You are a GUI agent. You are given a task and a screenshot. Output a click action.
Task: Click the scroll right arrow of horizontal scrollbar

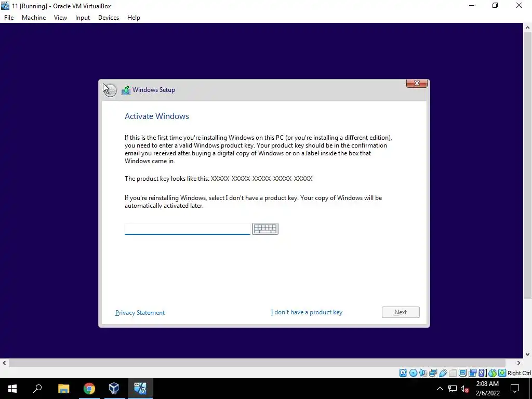point(518,363)
